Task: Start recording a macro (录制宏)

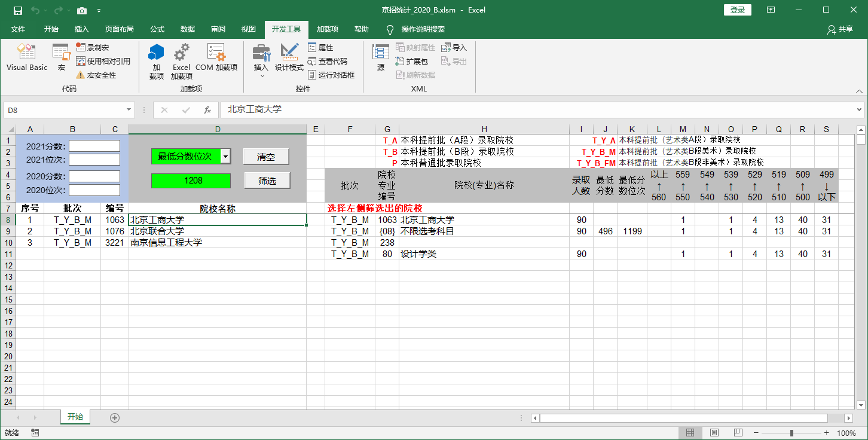Action: [x=93, y=47]
